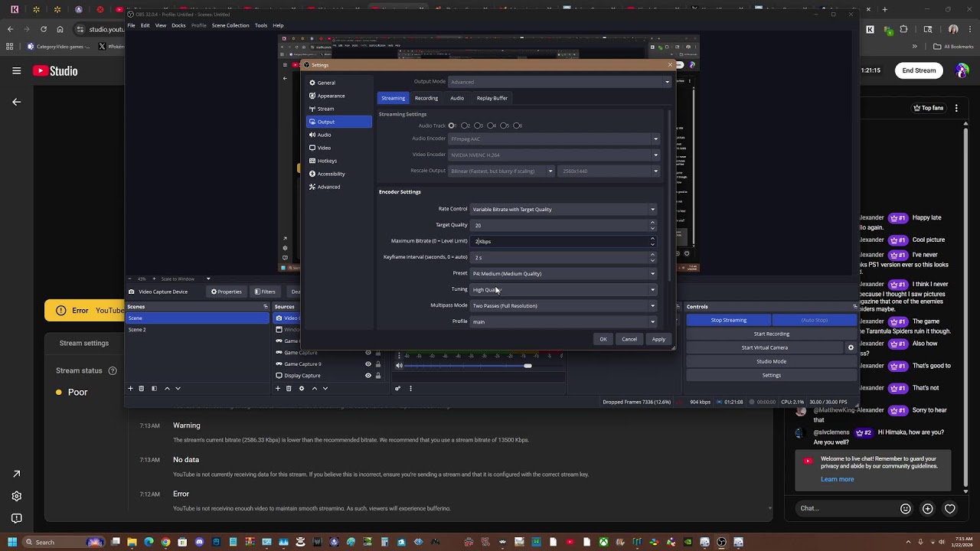980x551 pixels.
Task: Open the Appearance settings category
Action: 339,96
